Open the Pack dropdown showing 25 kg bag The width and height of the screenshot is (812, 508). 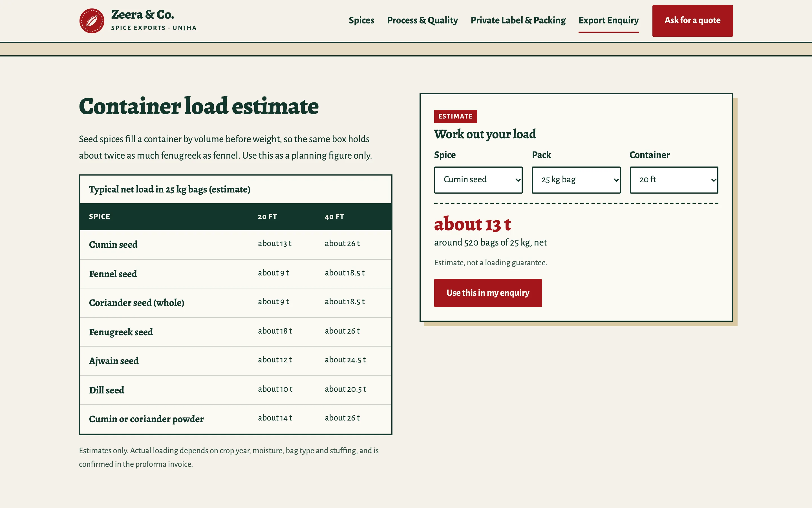pos(576,180)
